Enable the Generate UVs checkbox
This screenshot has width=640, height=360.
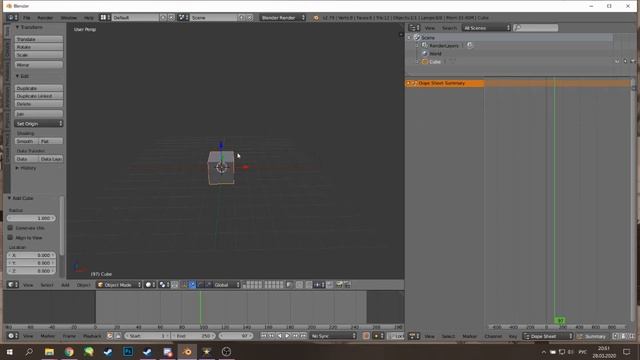pos(11,228)
